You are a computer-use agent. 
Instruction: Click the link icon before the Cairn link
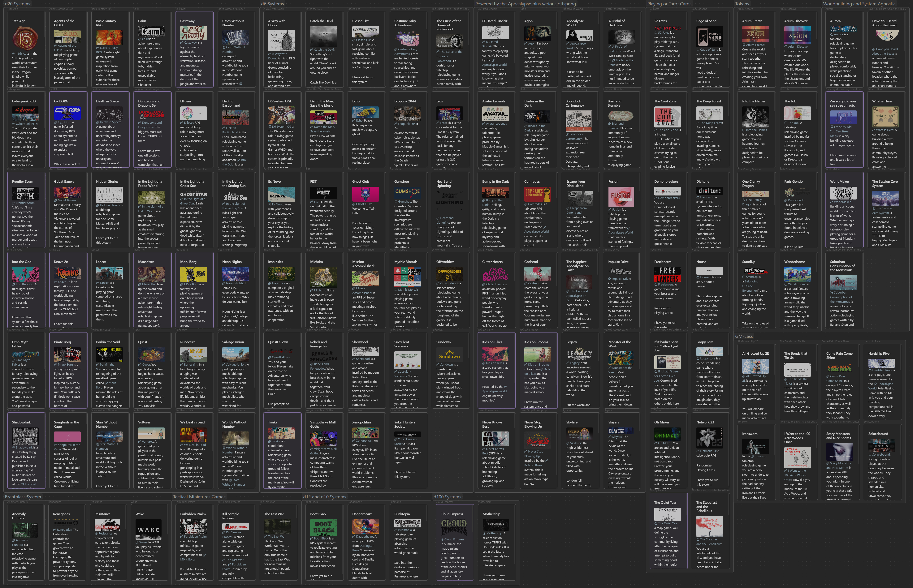tap(139, 39)
